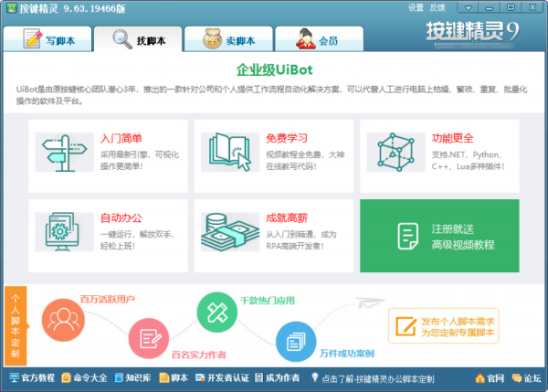Click the magnifier icon on 找脚本 tab
This screenshot has height=392, width=548.
pos(122,39)
